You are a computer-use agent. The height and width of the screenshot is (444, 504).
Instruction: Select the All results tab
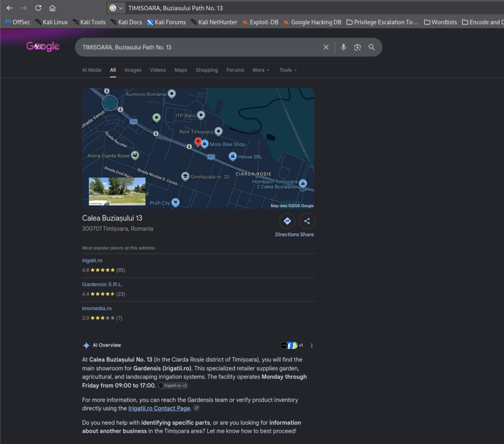pyautogui.click(x=113, y=70)
